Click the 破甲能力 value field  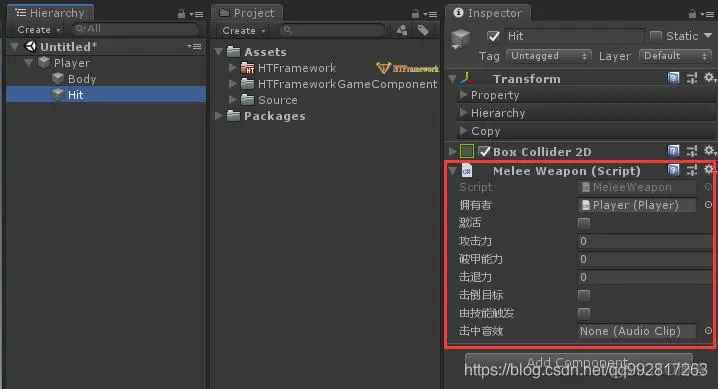click(x=645, y=259)
